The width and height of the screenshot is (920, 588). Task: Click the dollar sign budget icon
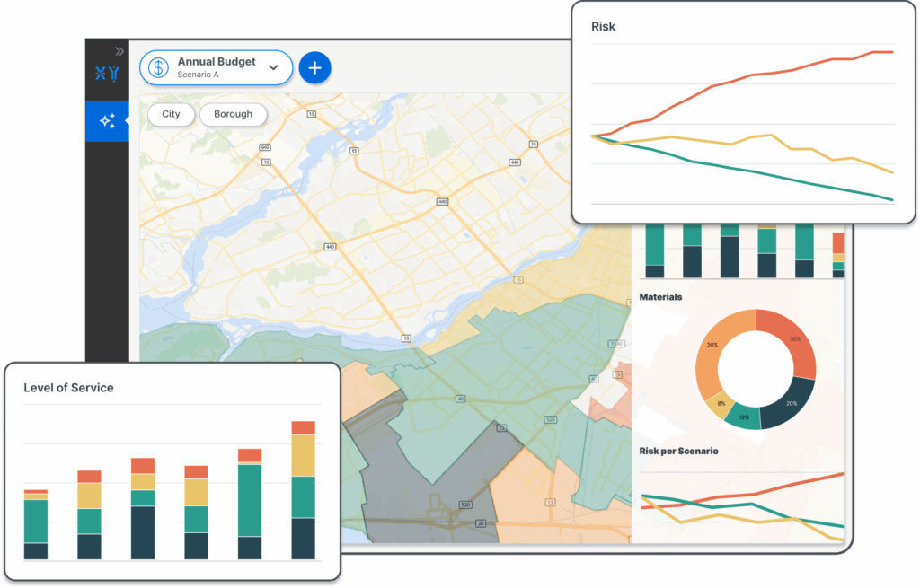(x=158, y=68)
